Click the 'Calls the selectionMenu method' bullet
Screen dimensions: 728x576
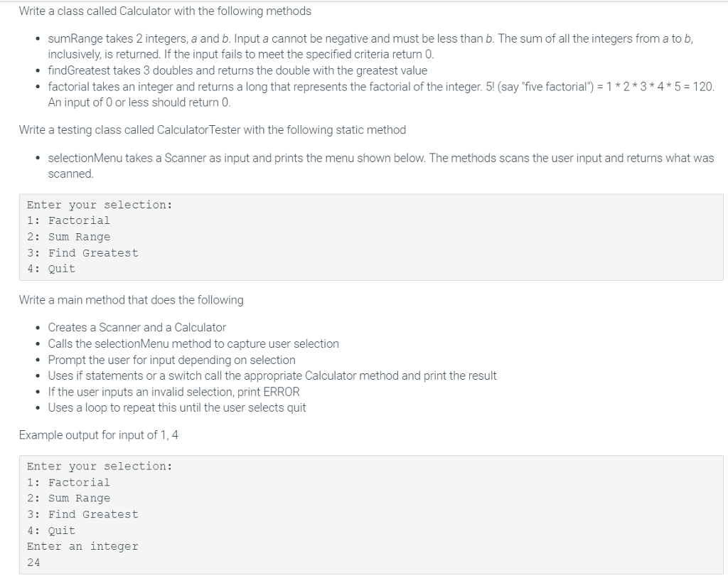(x=193, y=343)
